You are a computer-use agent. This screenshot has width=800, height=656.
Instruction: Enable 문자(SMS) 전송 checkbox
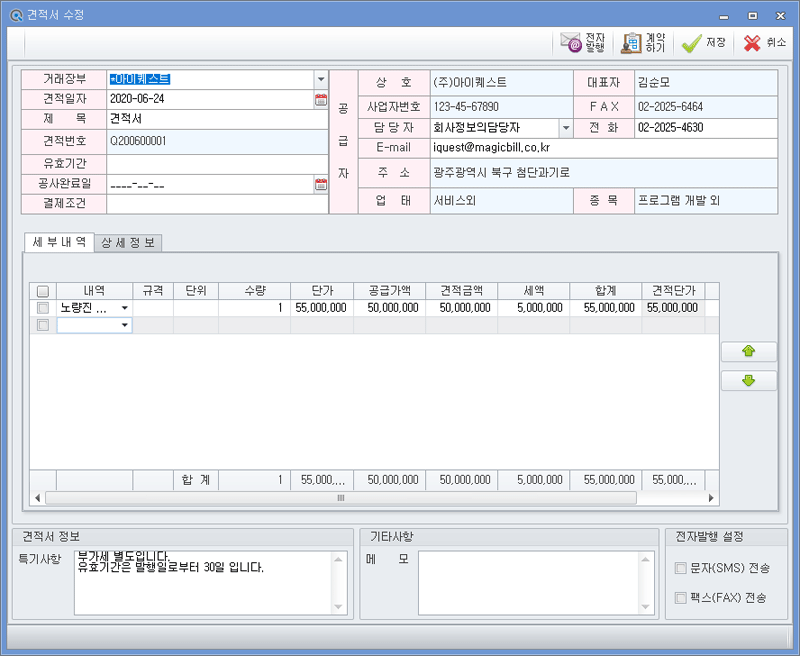(681, 568)
